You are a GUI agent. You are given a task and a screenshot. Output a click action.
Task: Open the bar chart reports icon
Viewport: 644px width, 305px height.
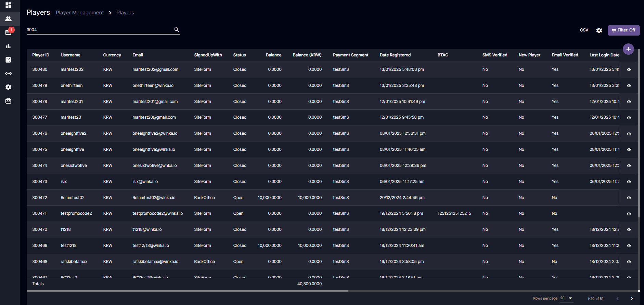pos(8,46)
